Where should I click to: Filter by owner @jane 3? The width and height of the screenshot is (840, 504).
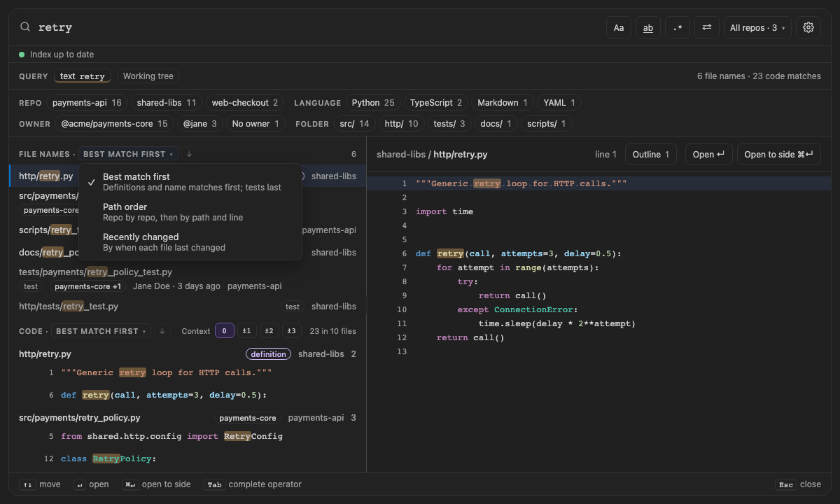coord(200,124)
